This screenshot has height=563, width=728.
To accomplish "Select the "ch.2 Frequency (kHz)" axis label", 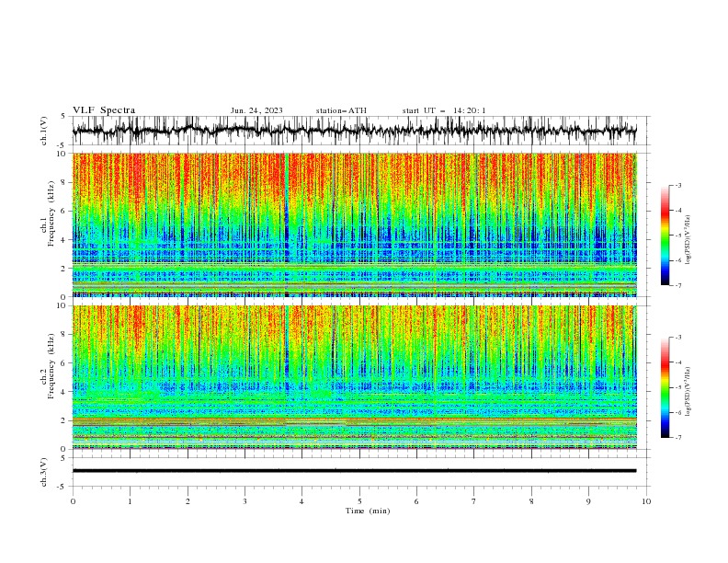I will (48, 366).
